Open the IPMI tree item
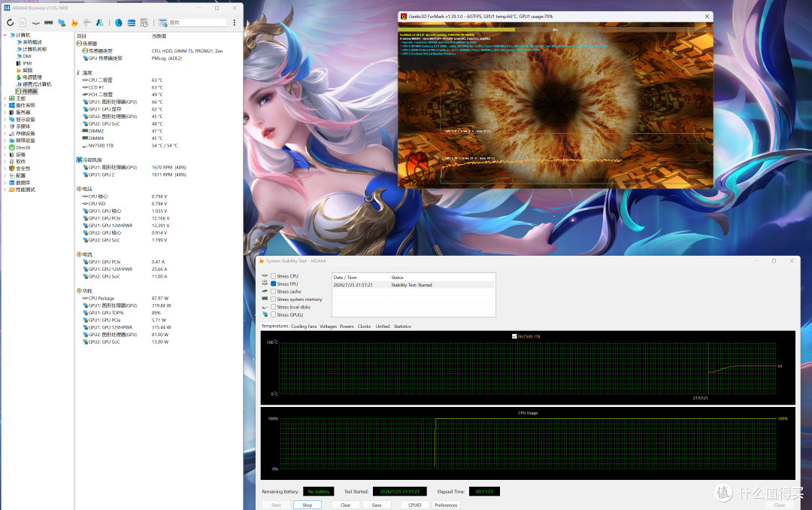 tap(27, 63)
